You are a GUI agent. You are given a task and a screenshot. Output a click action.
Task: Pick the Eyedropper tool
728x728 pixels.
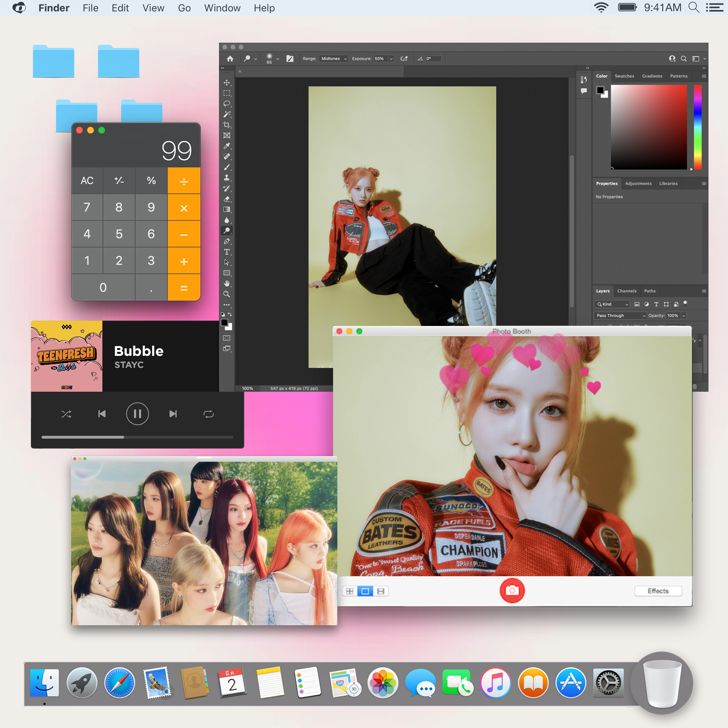[226, 146]
